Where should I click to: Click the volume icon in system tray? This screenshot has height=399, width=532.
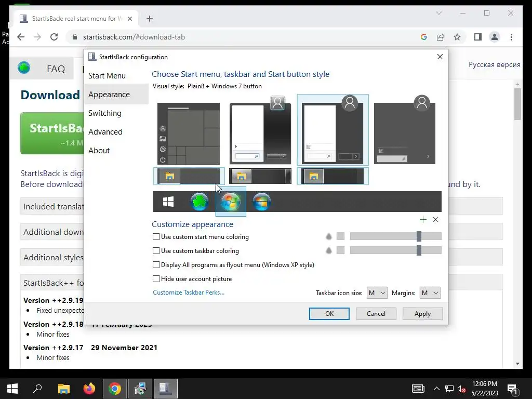point(461,389)
